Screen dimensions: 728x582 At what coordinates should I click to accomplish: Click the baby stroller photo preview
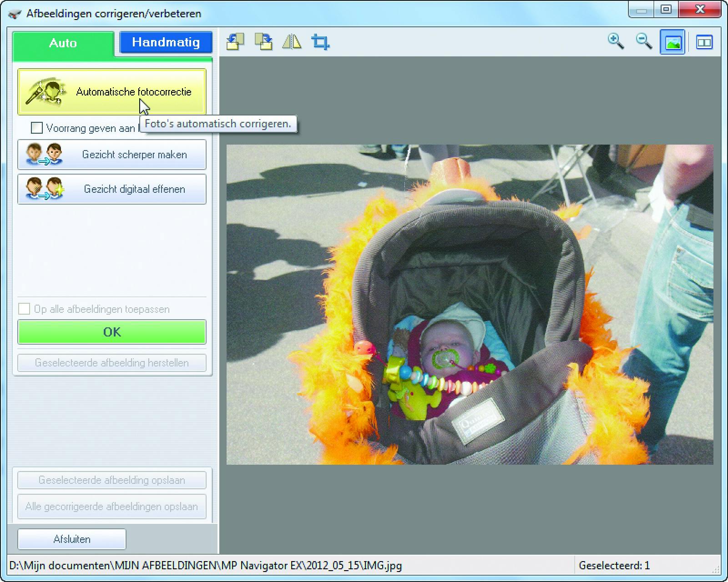470,305
